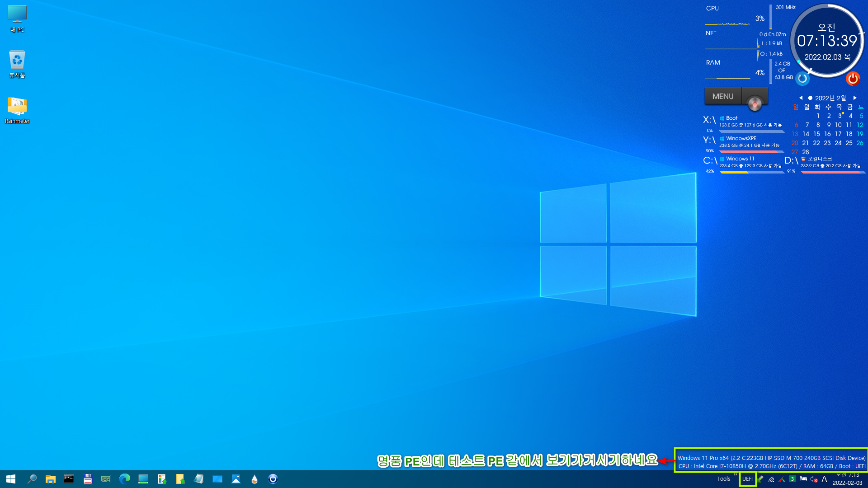Image resolution: width=868 pixels, height=488 pixels.
Task: Click the checklist with green arrow icon
Action: point(162,479)
